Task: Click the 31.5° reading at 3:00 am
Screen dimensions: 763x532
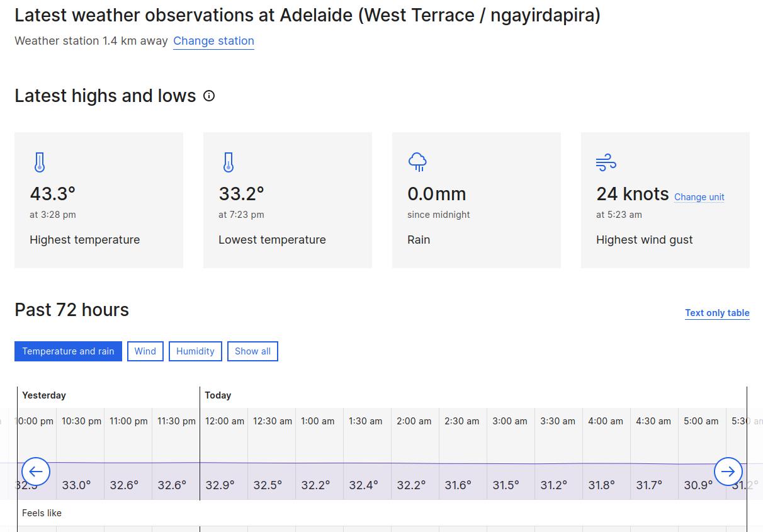Action: tap(506, 485)
